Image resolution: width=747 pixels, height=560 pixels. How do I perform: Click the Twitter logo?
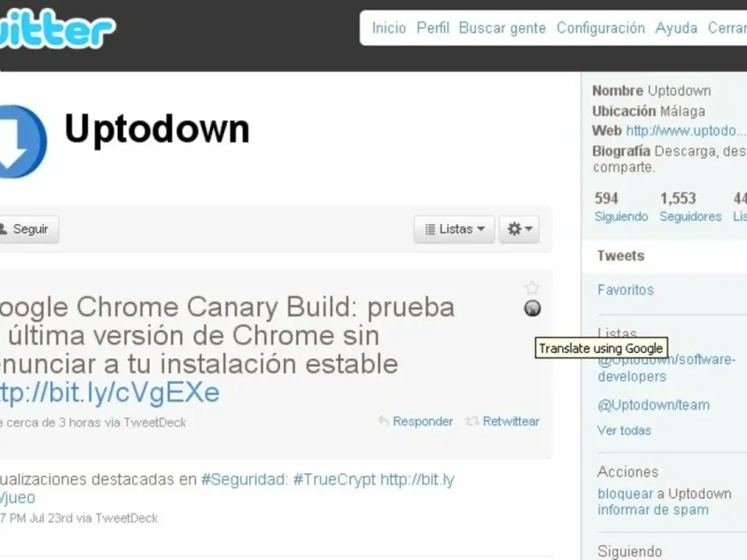[57, 30]
